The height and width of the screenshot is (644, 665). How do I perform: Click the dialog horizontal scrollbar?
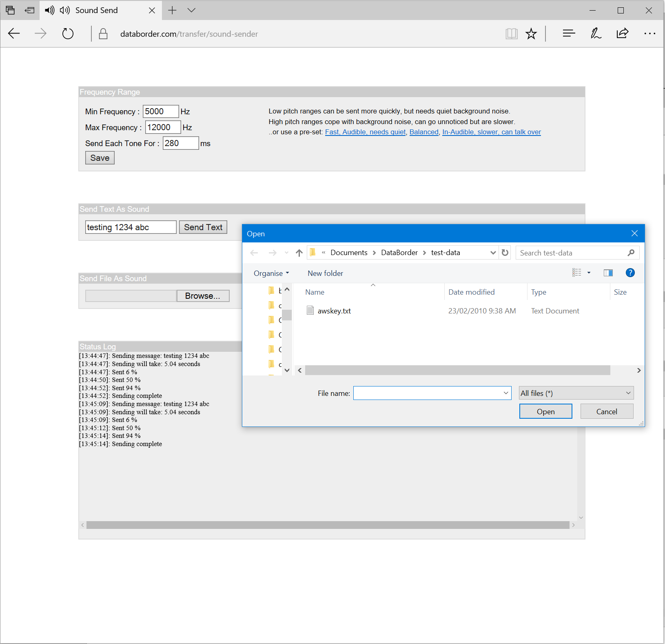pyautogui.click(x=457, y=370)
